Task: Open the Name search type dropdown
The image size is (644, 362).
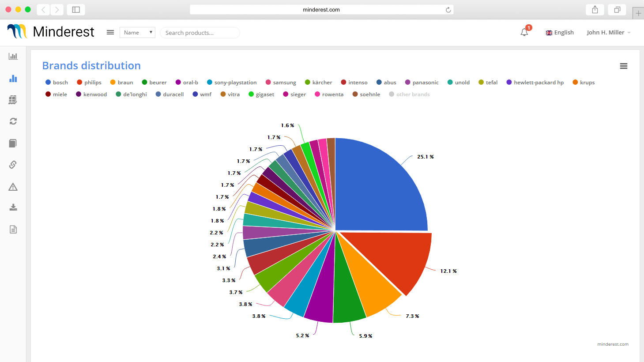Action: click(x=137, y=32)
